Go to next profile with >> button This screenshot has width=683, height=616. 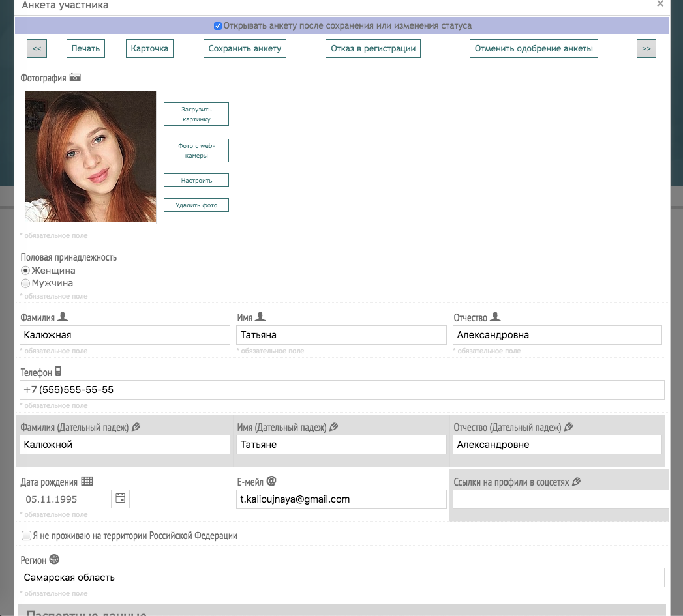point(646,48)
